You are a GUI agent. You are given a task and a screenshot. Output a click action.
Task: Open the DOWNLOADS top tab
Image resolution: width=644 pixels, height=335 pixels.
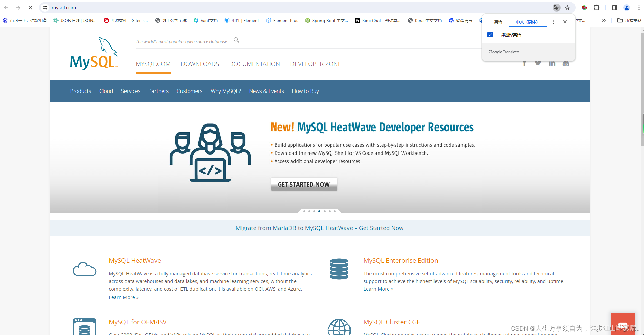click(x=200, y=64)
